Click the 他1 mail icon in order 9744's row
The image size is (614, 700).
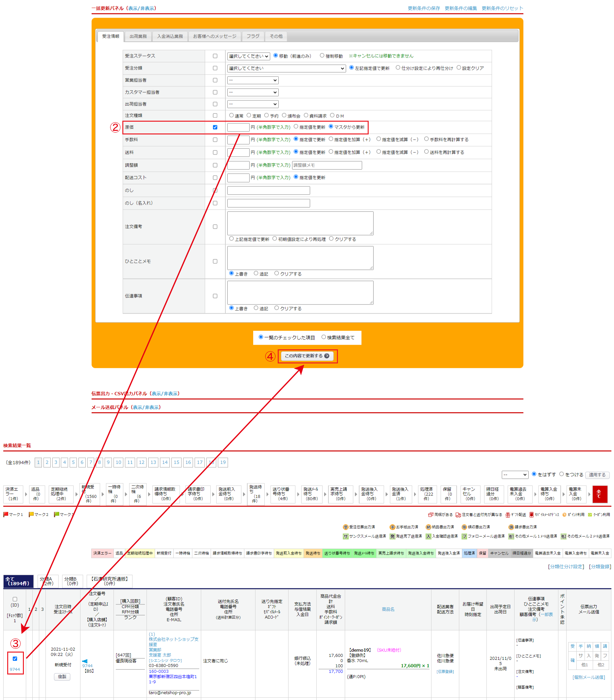click(x=585, y=665)
